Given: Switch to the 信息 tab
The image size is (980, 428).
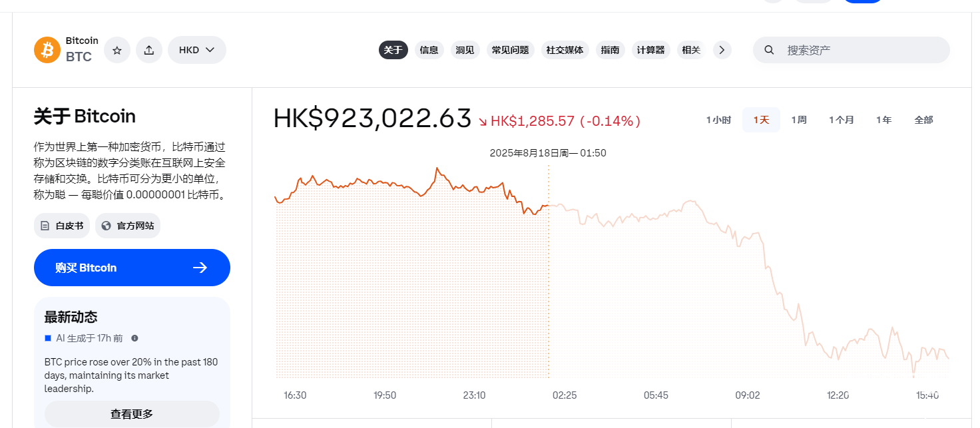Looking at the screenshot, I should (x=429, y=50).
